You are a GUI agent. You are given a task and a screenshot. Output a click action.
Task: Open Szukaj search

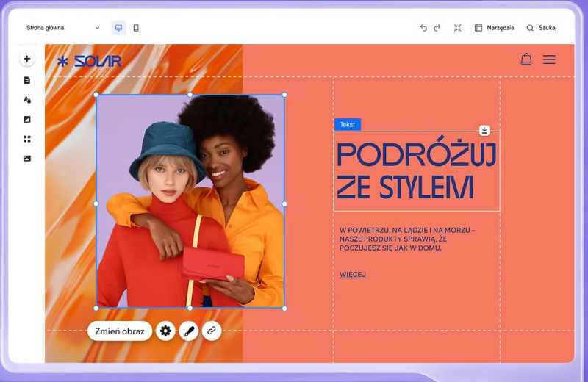point(542,28)
